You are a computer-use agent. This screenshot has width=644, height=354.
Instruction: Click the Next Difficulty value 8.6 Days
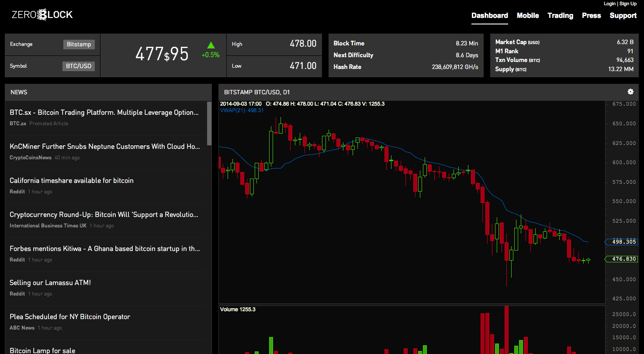pos(467,55)
